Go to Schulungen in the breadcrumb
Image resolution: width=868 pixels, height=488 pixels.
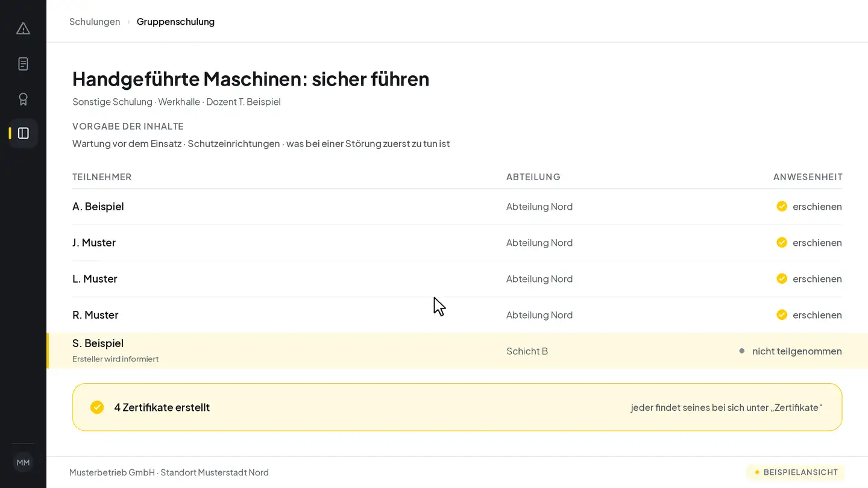(95, 22)
